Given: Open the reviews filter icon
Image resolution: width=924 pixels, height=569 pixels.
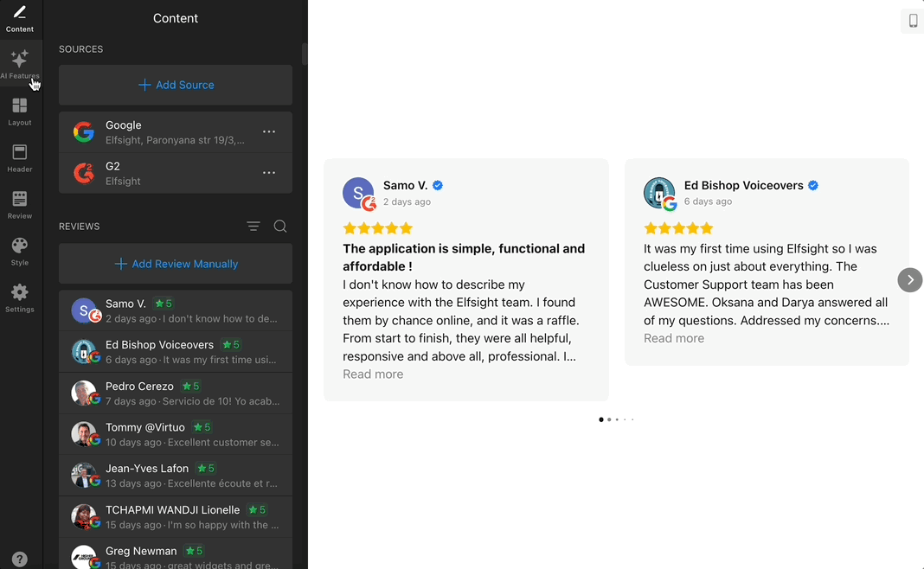Looking at the screenshot, I should pos(253,227).
